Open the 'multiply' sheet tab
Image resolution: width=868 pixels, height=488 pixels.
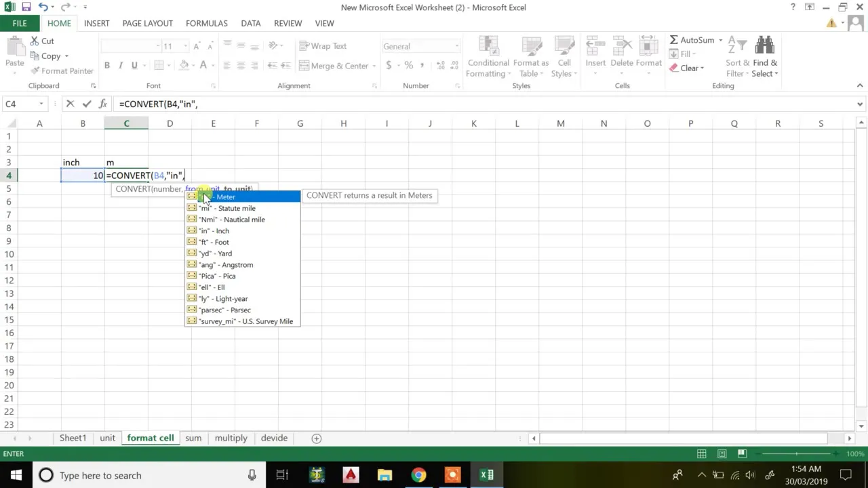pos(231,438)
